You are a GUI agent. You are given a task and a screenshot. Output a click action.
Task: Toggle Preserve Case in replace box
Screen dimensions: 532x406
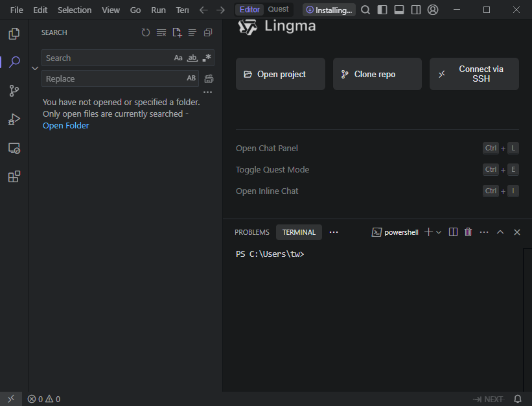(191, 78)
